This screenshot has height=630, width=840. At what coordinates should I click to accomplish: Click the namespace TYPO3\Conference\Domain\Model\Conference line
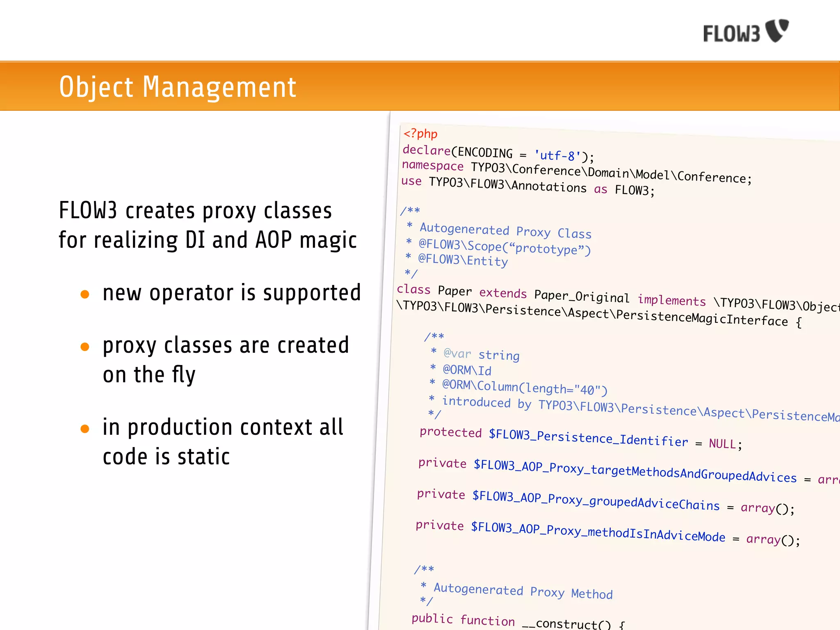(x=577, y=171)
